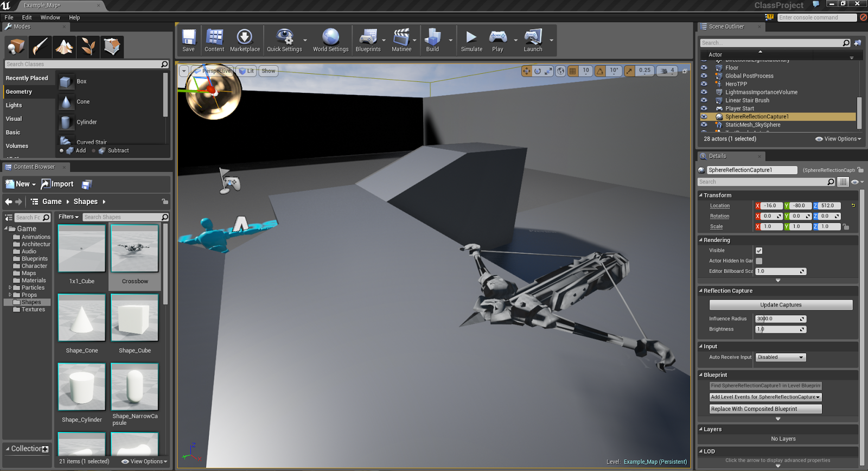868x471 pixels.
Task: Open the Help menu
Action: (74, 17)
